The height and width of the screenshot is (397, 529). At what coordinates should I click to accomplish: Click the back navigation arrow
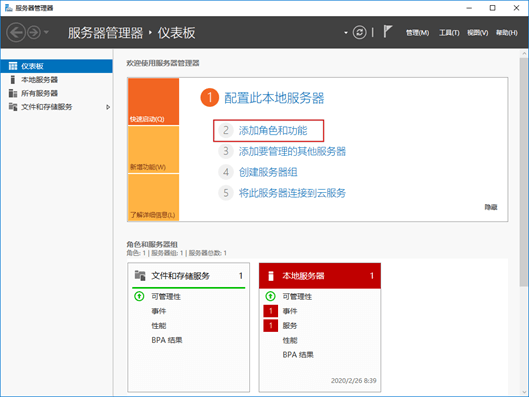[x=16, y=33]
